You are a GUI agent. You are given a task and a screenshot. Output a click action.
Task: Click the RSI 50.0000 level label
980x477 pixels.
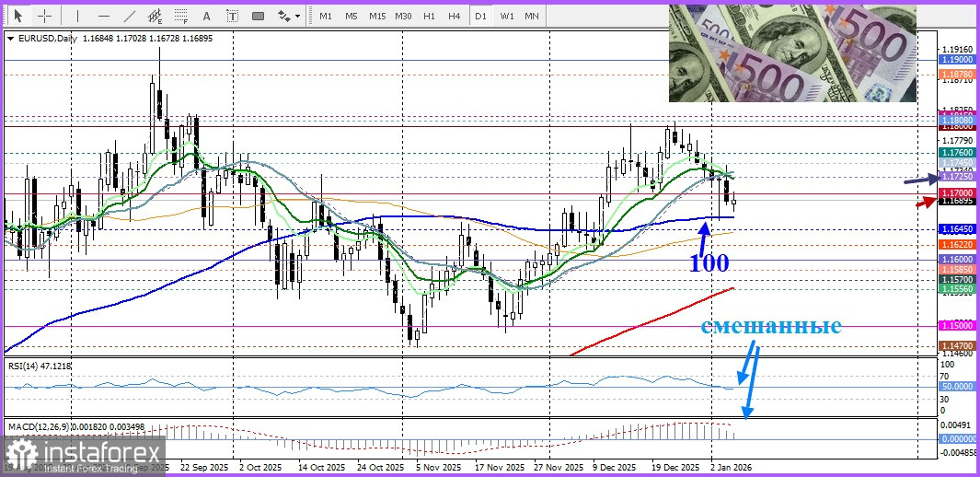(957, 387)
